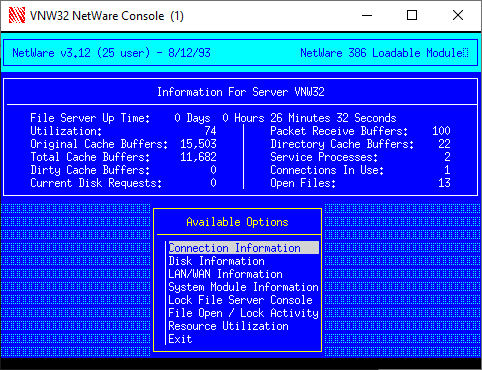
Task: Open Disk Information option
Action: 216,261
